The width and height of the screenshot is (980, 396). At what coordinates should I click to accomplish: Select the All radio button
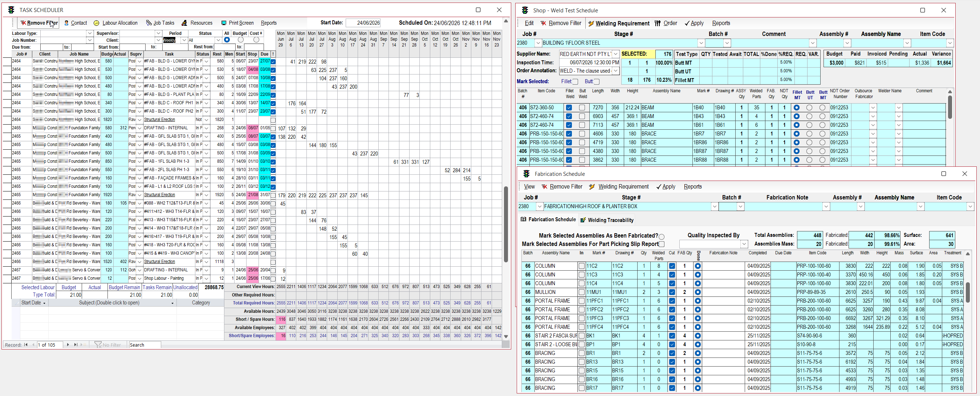pos(227,40)
